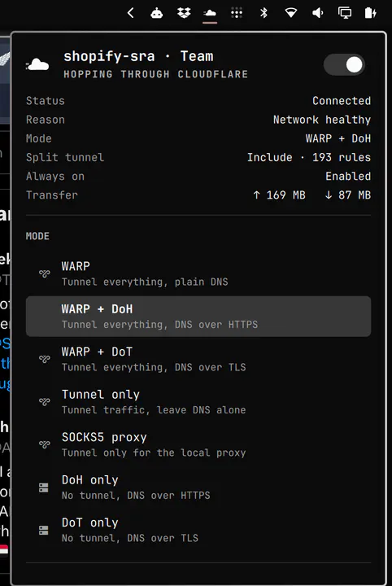Click the server icon beside DoH only

click(x=44, y=488)
